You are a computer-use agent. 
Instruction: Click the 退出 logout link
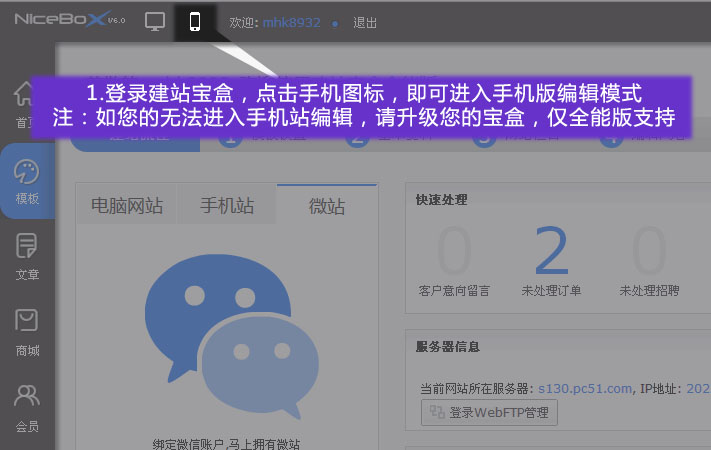tap(365, 22)
